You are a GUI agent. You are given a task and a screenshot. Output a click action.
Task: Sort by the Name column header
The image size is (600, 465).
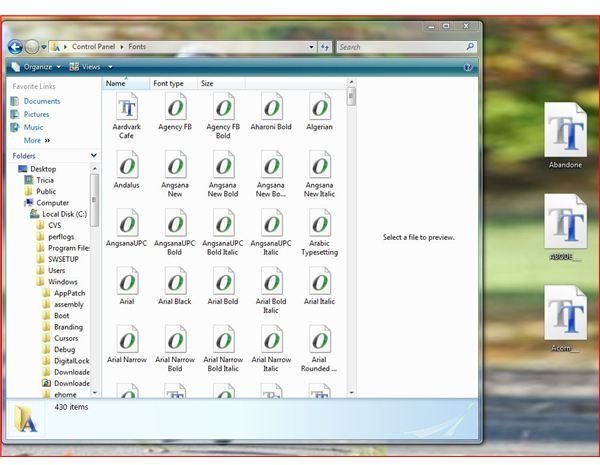pyautogui.click(x=126, y=83)
